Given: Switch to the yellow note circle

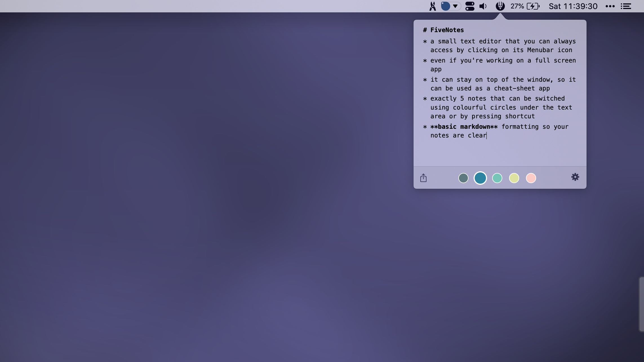Looking at the screenshot, I should tap(514, 178).
